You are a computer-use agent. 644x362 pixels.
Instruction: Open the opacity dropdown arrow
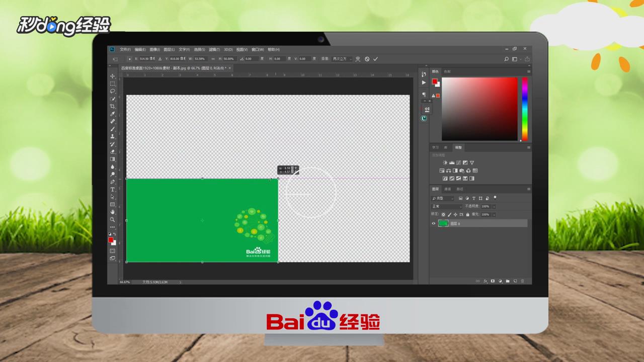(494, 207)
